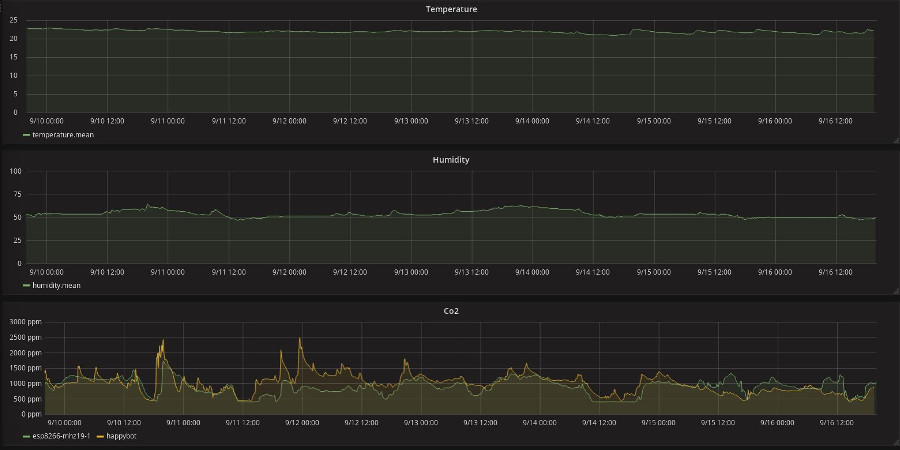Click the 9/10 00:00 label under Temperature chart
The height and width of the screenshot is (450, 900).
46,121
